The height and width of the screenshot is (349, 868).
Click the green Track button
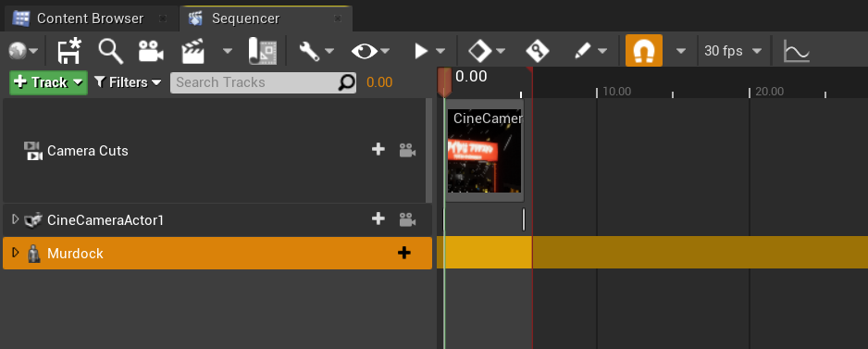[x=48, y=82]
